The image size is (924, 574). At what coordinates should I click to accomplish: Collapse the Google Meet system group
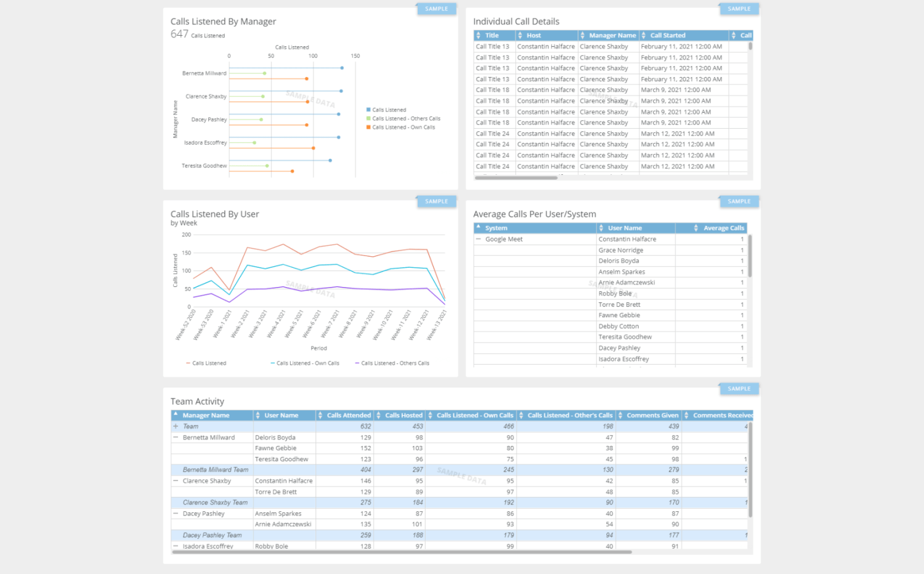(x=478, y=240)
